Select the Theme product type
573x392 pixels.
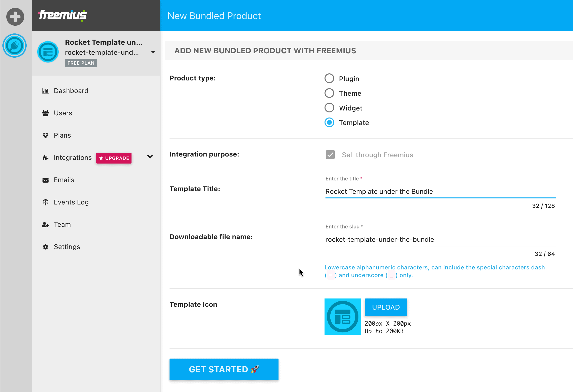click(x=329, y=93)
